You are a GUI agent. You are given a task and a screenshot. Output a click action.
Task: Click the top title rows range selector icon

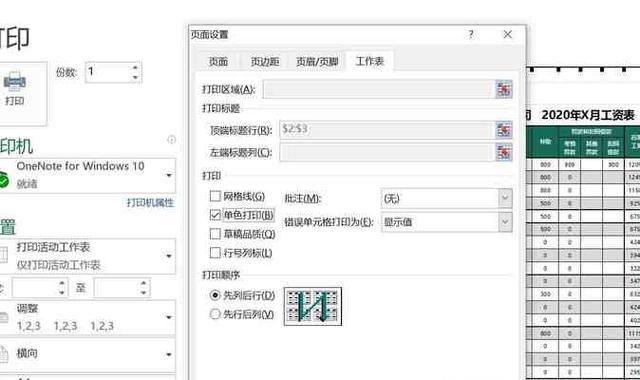(x=504, y=130)
